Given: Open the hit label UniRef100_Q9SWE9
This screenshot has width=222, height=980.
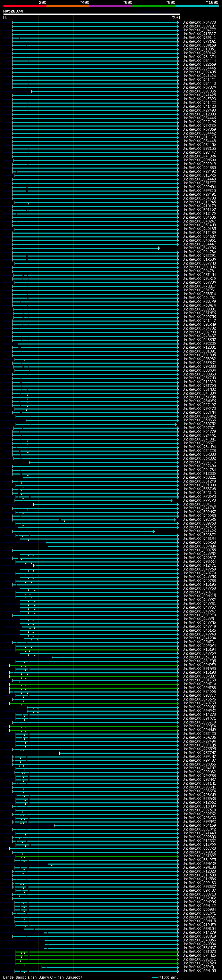Looking at the screenshot, I should point(199,937).
